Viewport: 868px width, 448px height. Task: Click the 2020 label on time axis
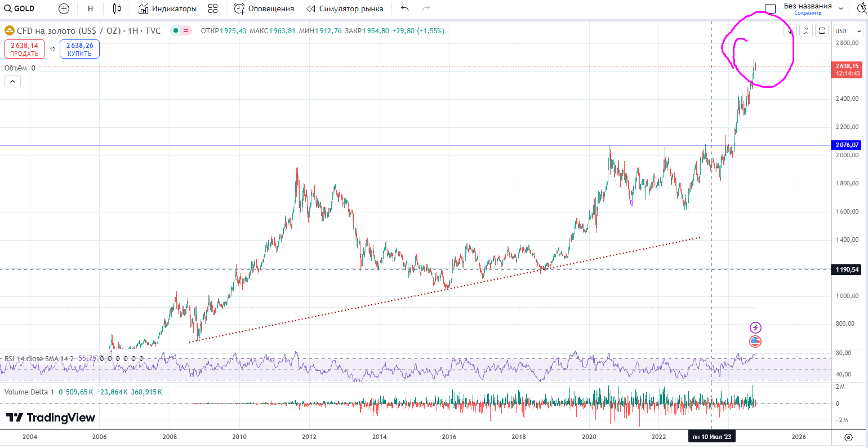click(589, 437)
